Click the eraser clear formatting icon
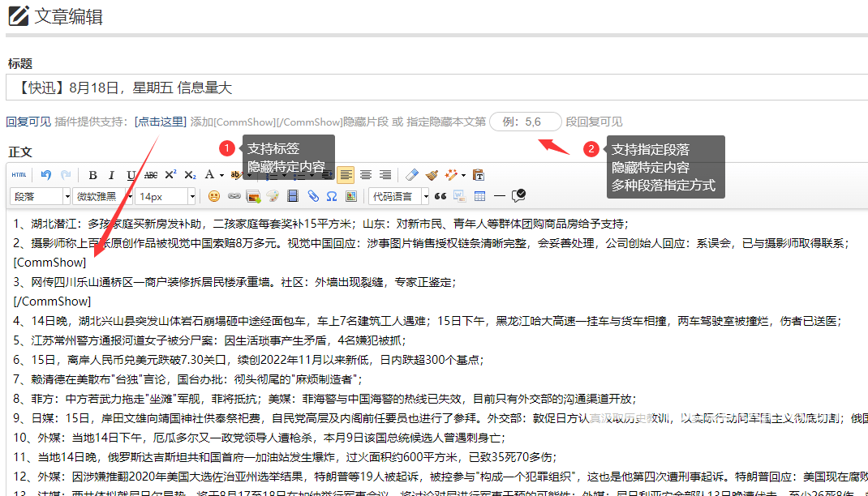This screenshot has width=868, height=496. (x=412, y=175)
